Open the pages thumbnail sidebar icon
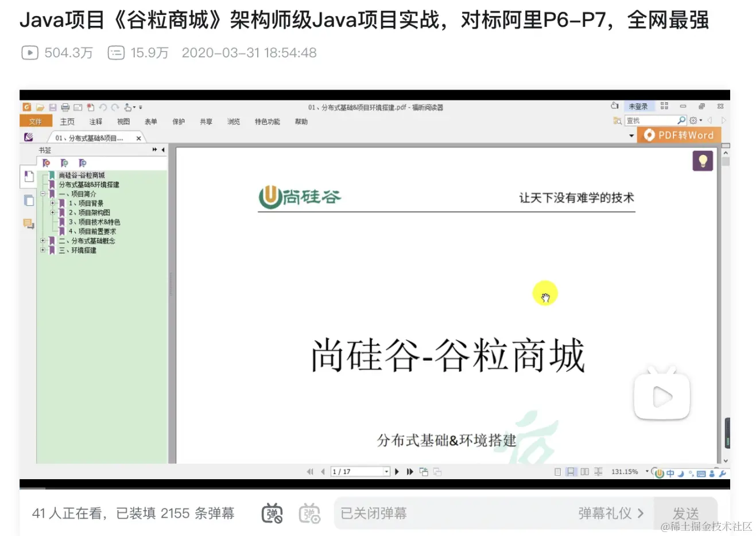 pyautogui.click(x=29, y=201)
